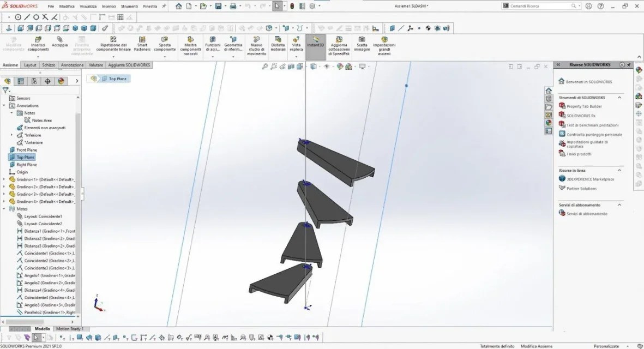Viewport: 644px width, 349px height.
Task: Click the Print icon in top toolbar
Action: click(x=233, y=6)
